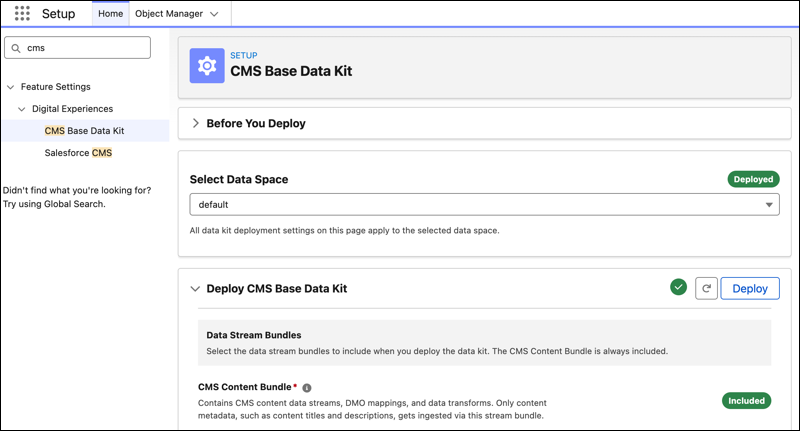800x431 pixels.
Task: Click the Included badge for CMS Content Bundle
Action: 746,401
